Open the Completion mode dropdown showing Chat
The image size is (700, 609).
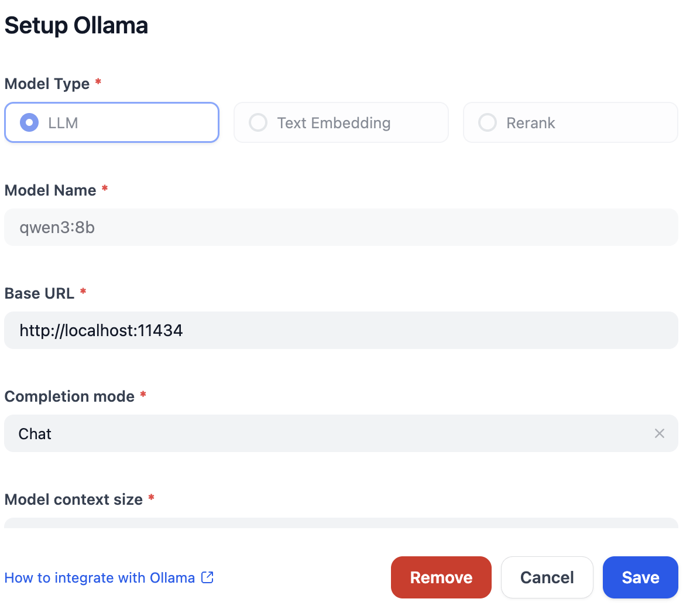[341, 433]
